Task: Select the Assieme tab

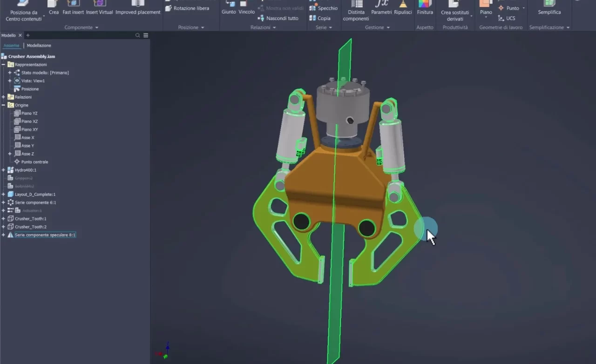Action: (x=11, y=45)
